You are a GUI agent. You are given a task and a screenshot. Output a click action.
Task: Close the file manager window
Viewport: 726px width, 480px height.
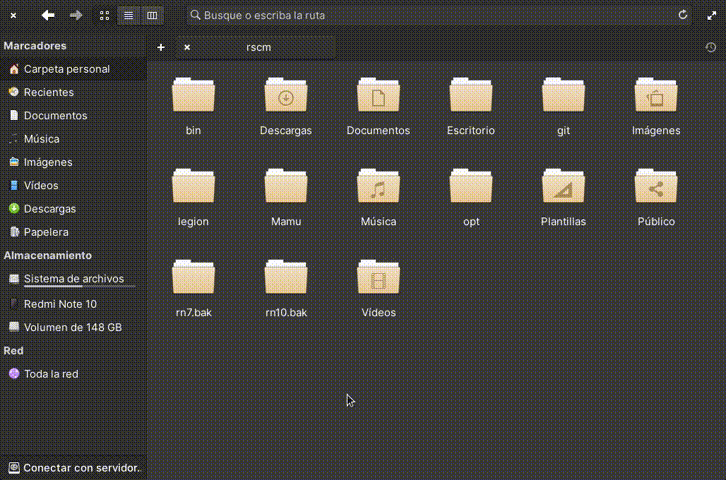point(13,16)
